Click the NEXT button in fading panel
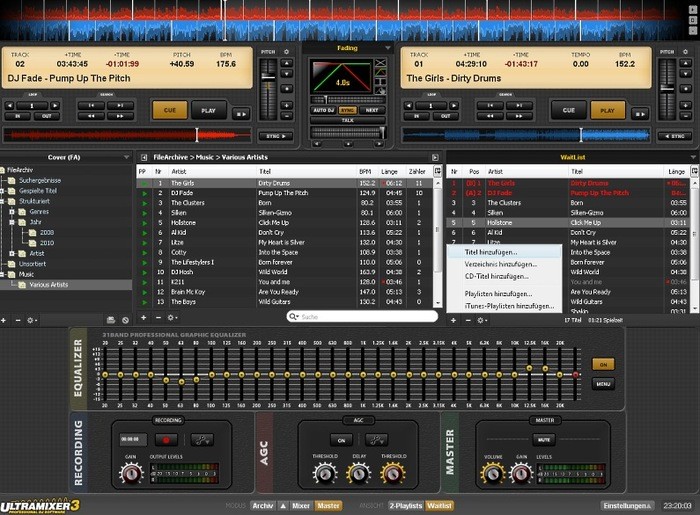Image resolution: width=700 pixels, height=515 pixels. [372, 110]
